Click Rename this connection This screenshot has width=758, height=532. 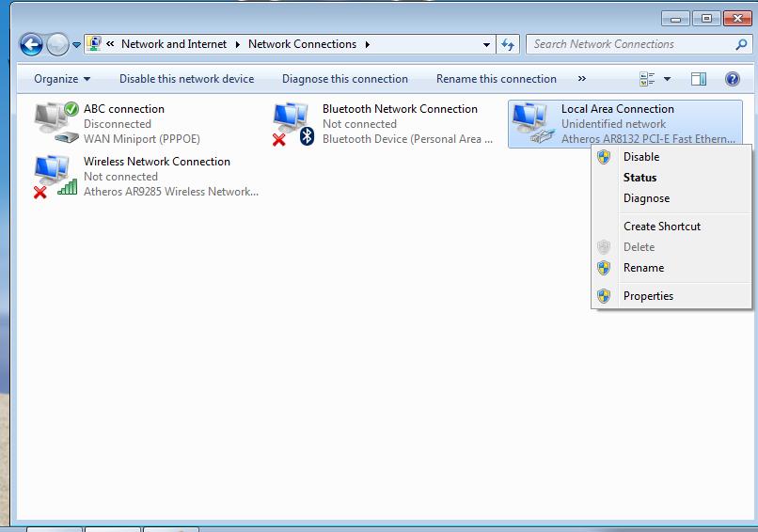coord(496,79)
